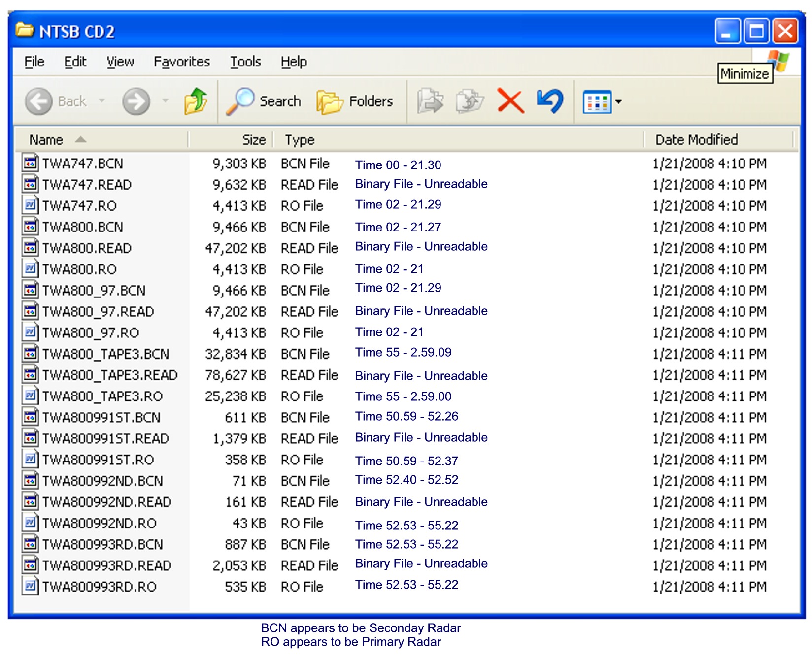Select the TWA747.BCN file icon
This screenshot has height=660, width=812.
(x=30, y=163)
